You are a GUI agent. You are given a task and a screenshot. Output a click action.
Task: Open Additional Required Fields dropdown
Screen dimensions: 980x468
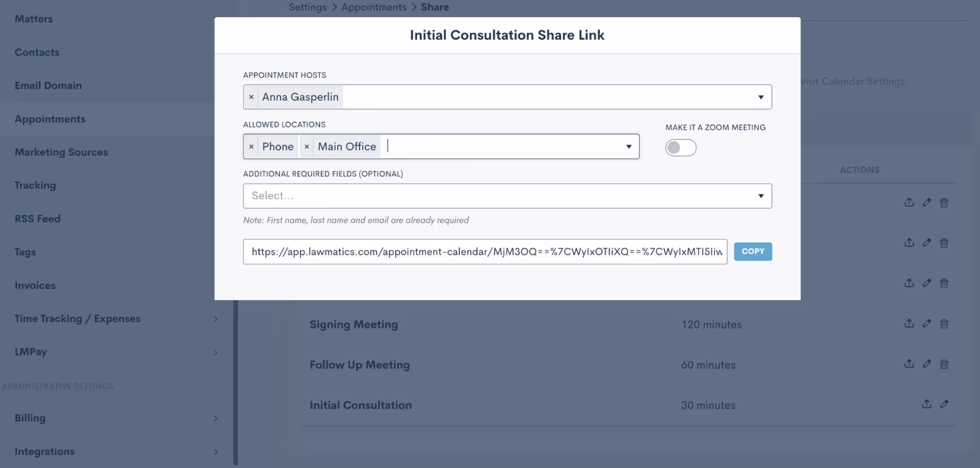[x=507, y=196]
